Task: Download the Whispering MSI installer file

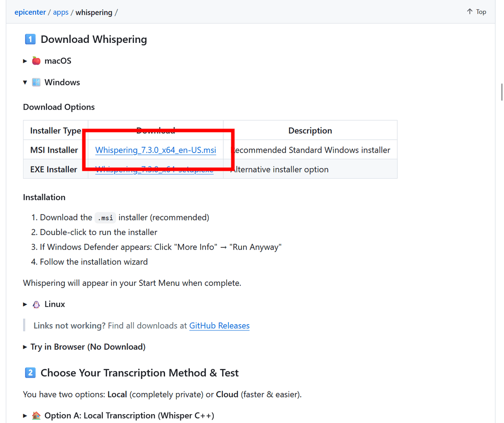Action: pos(155,150)
